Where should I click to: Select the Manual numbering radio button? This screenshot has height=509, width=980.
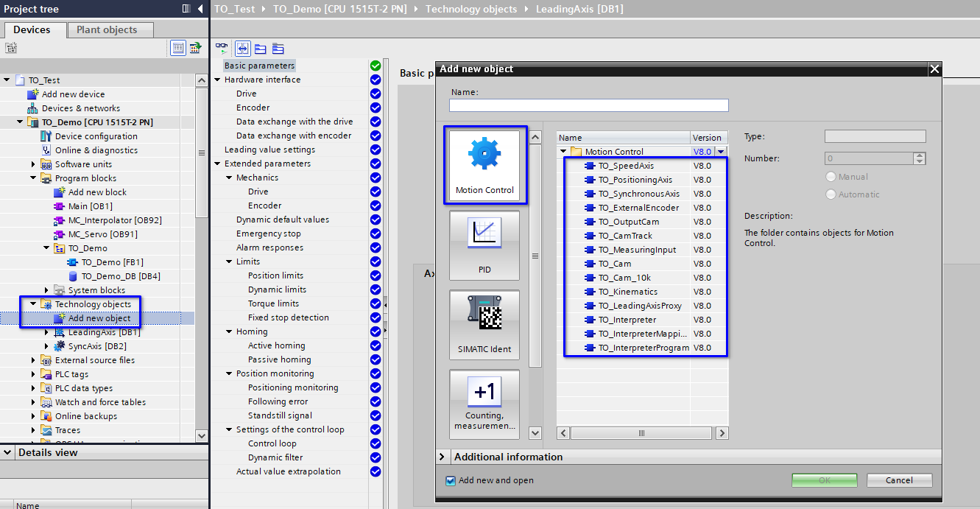[x=831, y=177]
